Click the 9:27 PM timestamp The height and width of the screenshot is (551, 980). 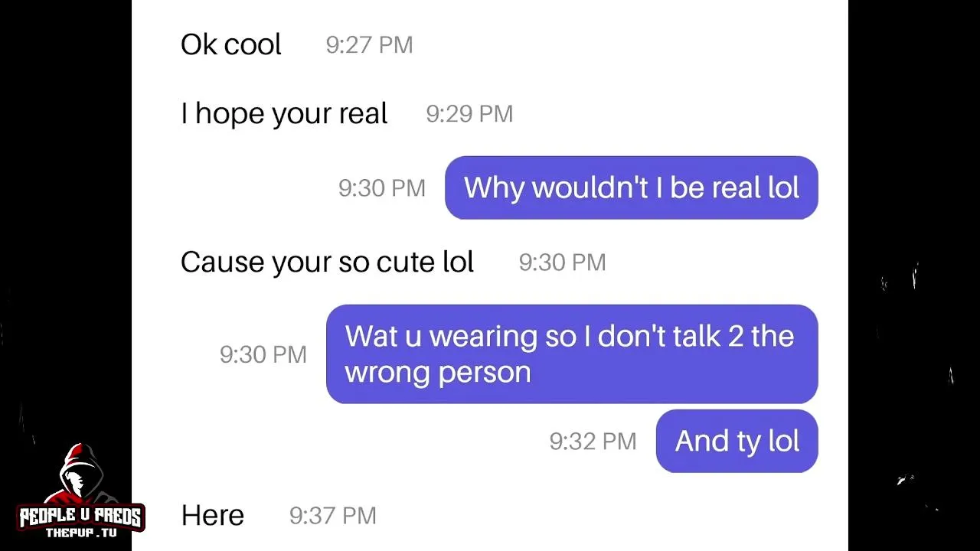[x=369, y=45]
